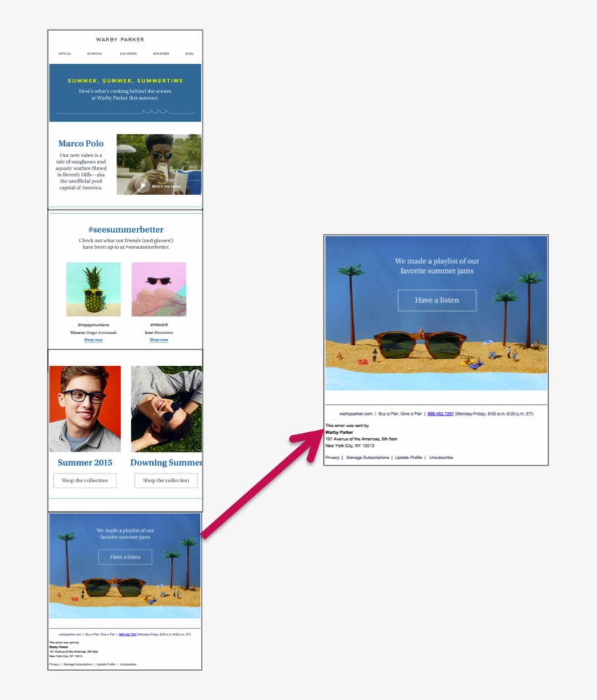Select OPTICAL in the navigation bar
Image resolution: width=597 pixels, height=700 pixels.
click(x=66, y=53)
